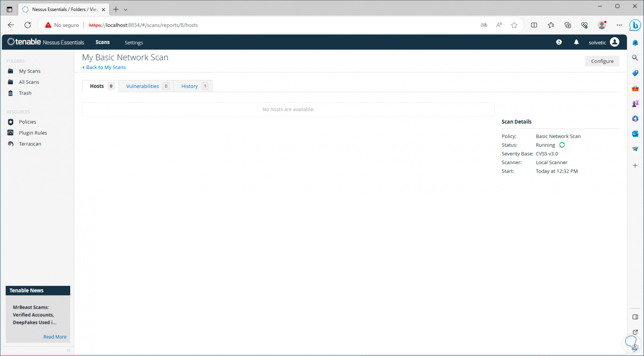Open Terrascan in resources
Viewport: 644px width, 356px height.
point(30,143)
